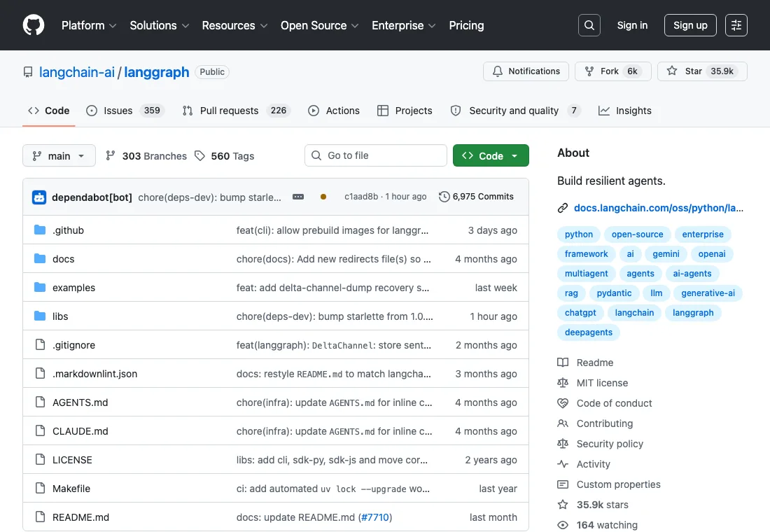Open the main branch selector dropdown
Viewport: 770px width, 532px height.
point(59,155)
